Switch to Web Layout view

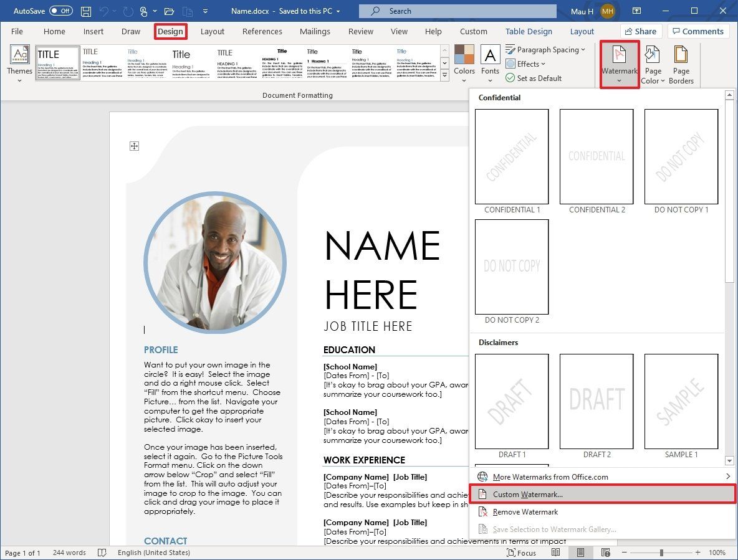pos(605,553)
